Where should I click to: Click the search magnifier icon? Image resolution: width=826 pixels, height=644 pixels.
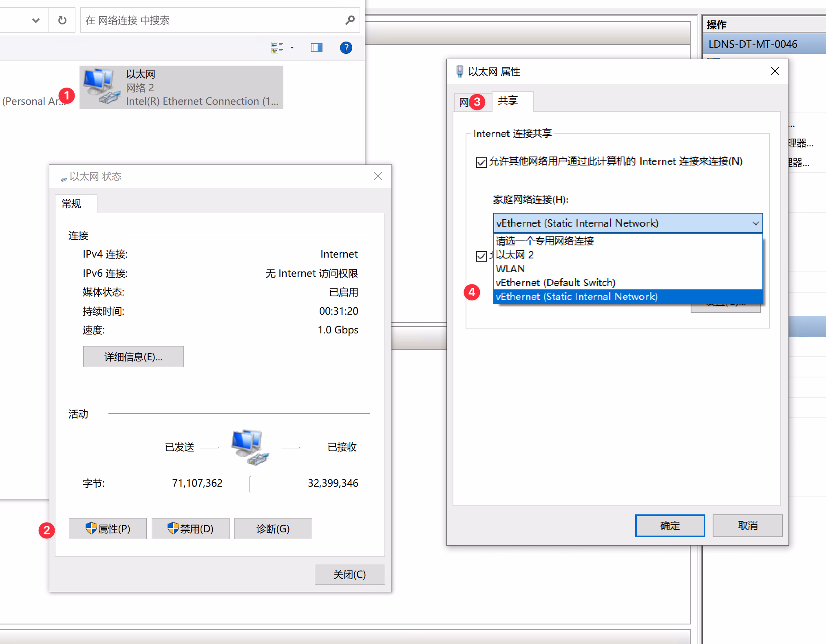point(350,20)
